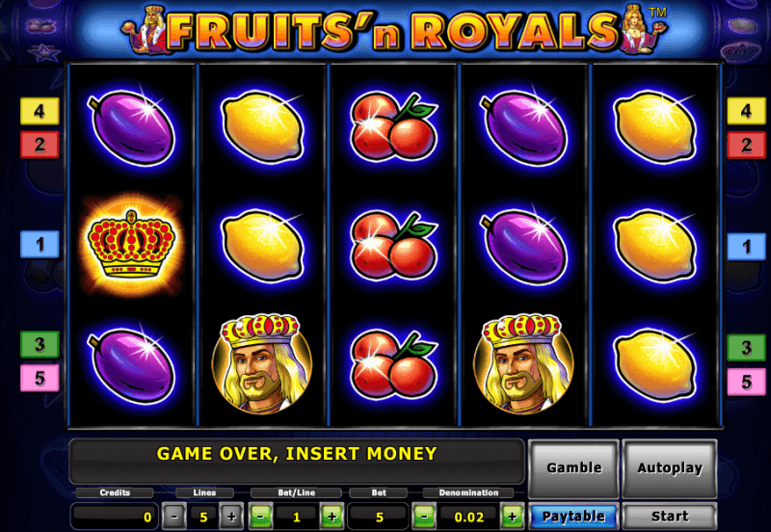Raise Bet/Line with the green plus button
771x532 pixels.
[x=332, y=517]
